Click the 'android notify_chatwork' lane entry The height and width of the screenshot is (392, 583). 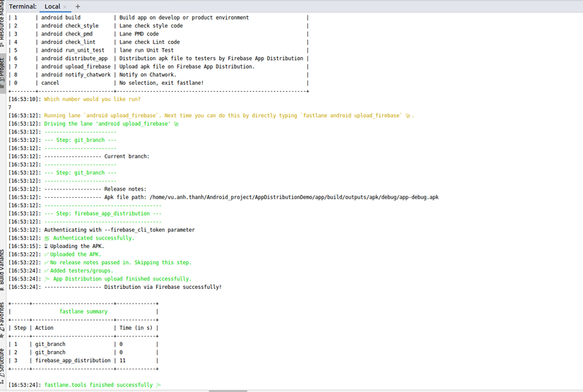coord(76,75)
